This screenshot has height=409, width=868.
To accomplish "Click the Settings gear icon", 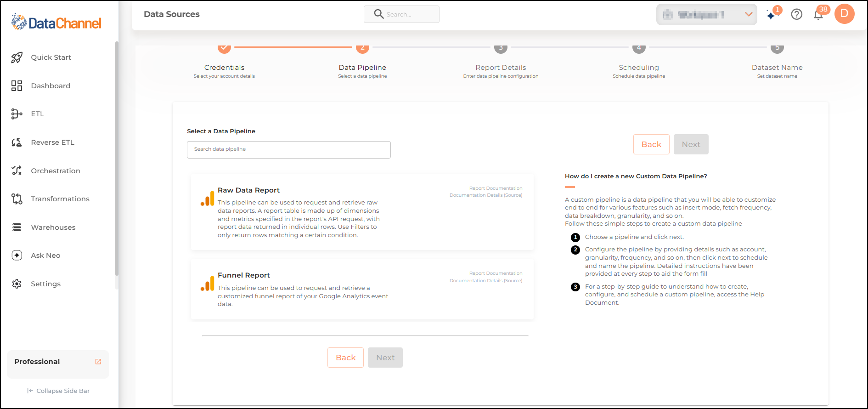I will [x=17, y=284].
